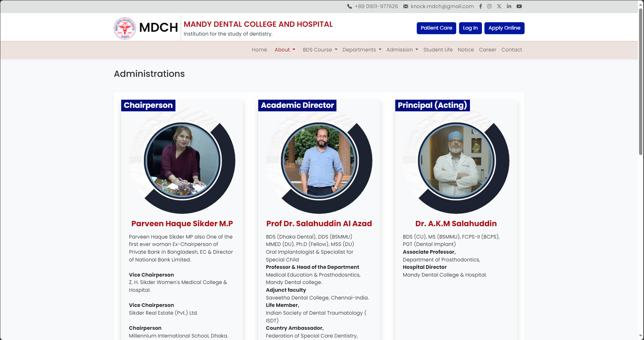Image resolution: width=644 pixels, height=340 pixels.
Task: Click the phone number +88 01611-977626
Action: point(376,6)
